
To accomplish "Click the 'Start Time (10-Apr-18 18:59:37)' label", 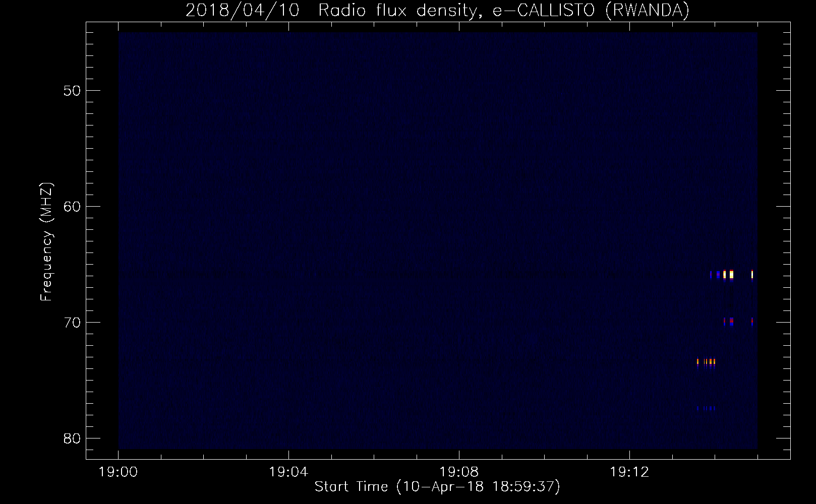I will pos(437,487).
